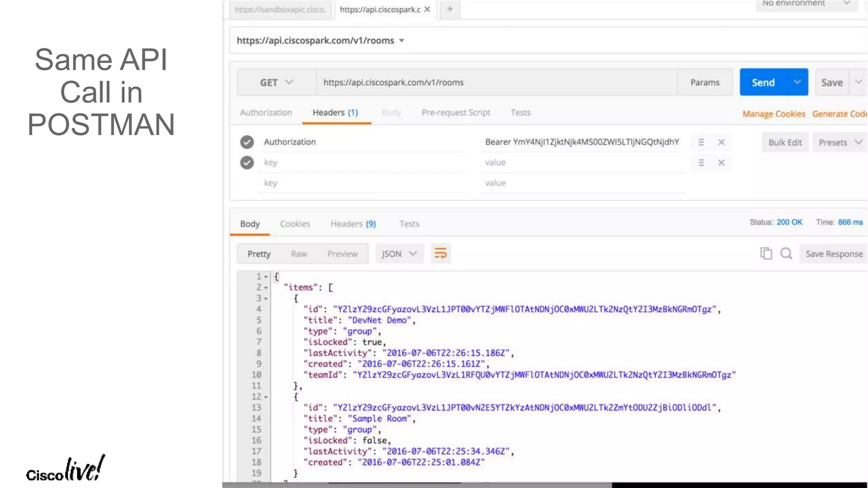Screen dimensions: 868x488
Task: Add a new request tab with the plus icon
Action: 450,9
